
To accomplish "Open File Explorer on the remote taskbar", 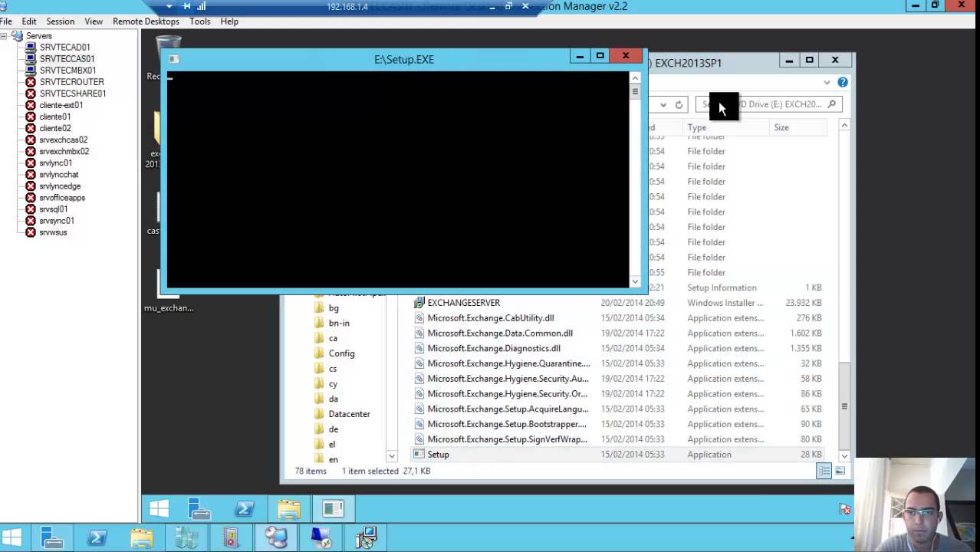I will pyautogui.click(x=289, y=509).
